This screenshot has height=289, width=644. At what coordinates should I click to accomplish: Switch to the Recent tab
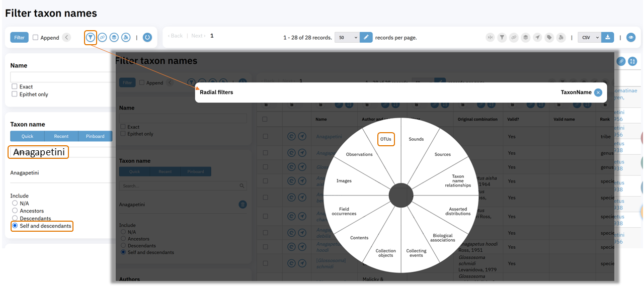(x=61, y=136)
